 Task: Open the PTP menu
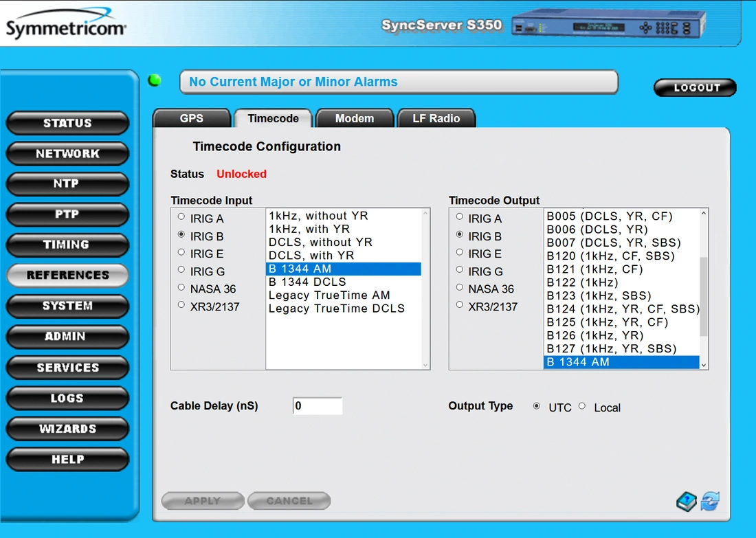(67, 214)
